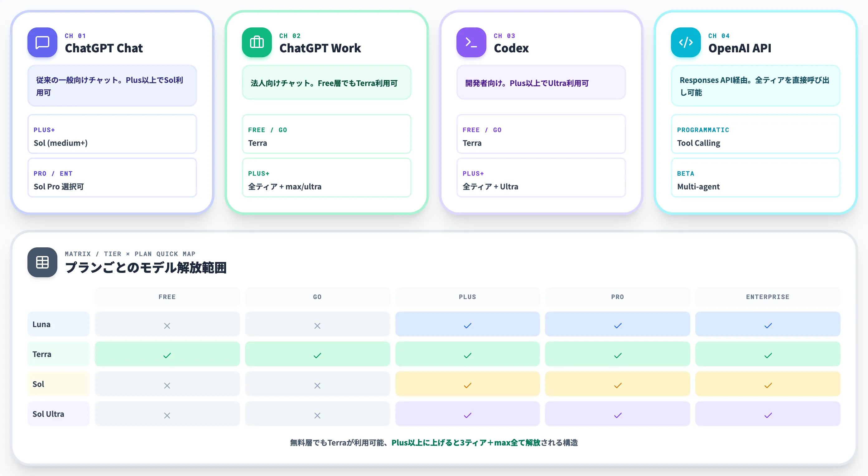Click ChatGPT Work's 'FREE / GO Terra' box
868x476 pixels.
[326, 134]
